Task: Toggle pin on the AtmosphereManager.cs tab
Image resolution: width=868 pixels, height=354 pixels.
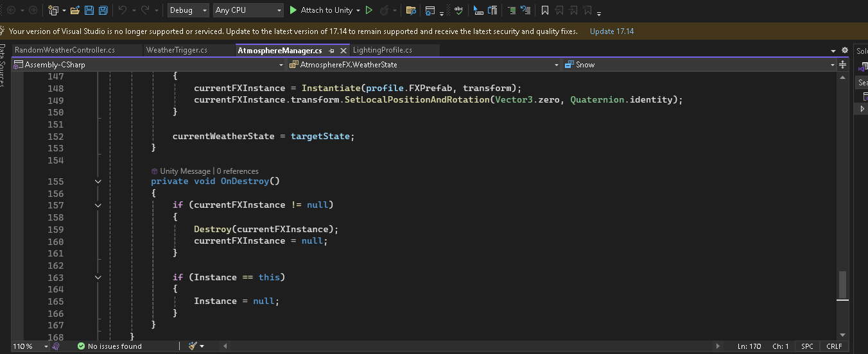Action: 331,50
